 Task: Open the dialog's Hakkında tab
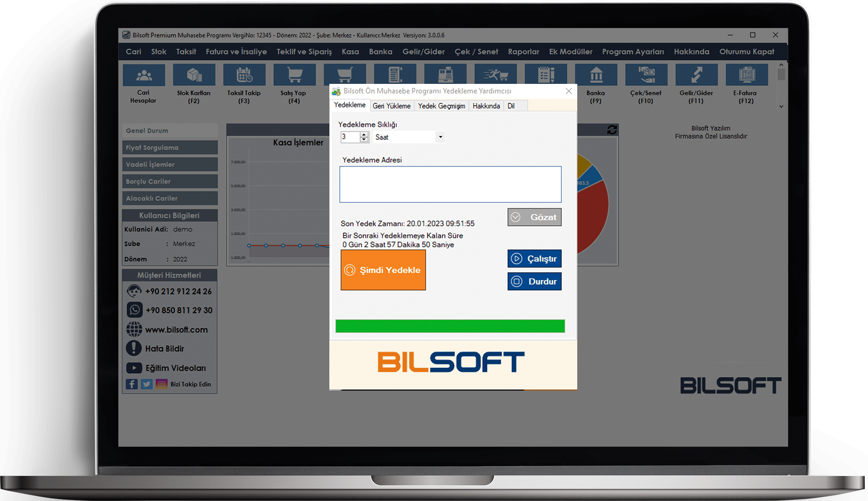(486, 106)
